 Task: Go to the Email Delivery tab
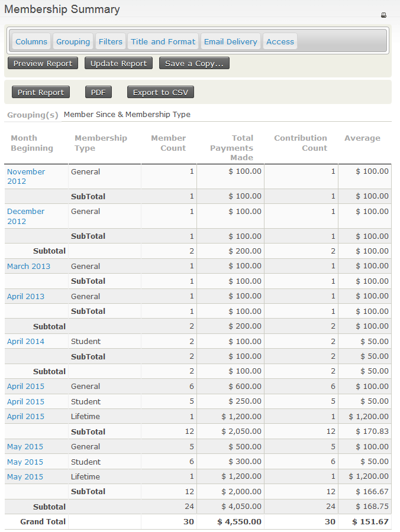[x=231, y=41]
